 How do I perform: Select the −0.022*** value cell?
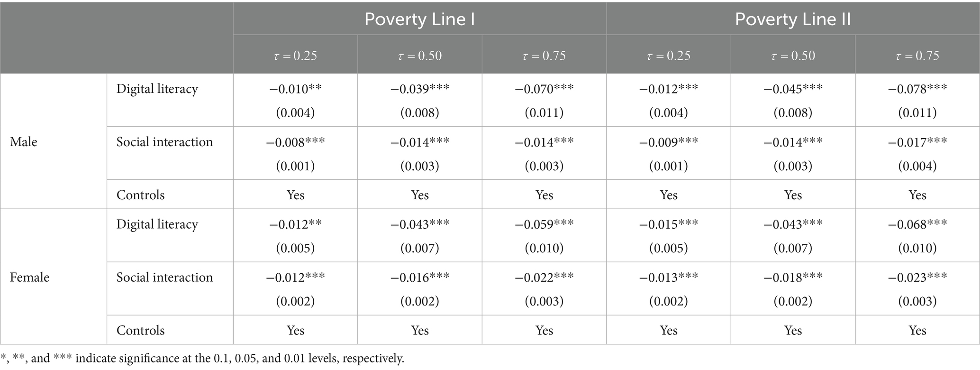[544, 277]
